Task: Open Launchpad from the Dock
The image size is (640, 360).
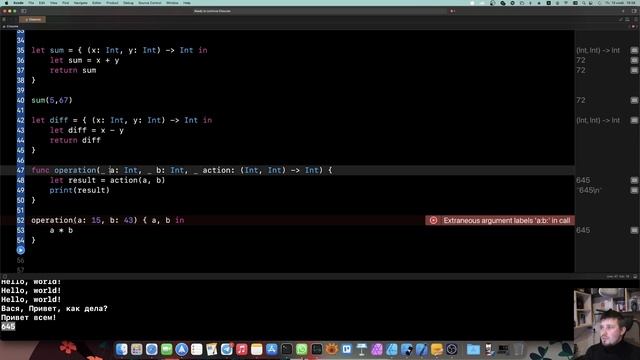Action: (x=136, y=349)
